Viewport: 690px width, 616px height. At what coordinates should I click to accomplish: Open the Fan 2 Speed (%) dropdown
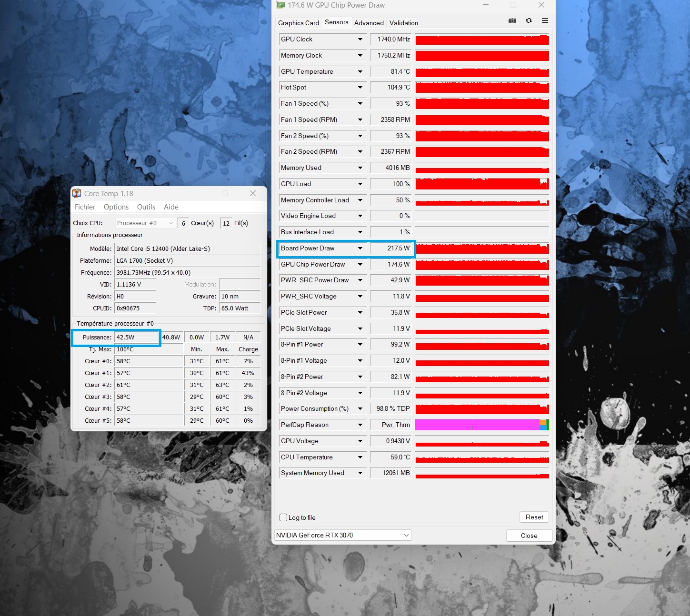pos(360,136)
